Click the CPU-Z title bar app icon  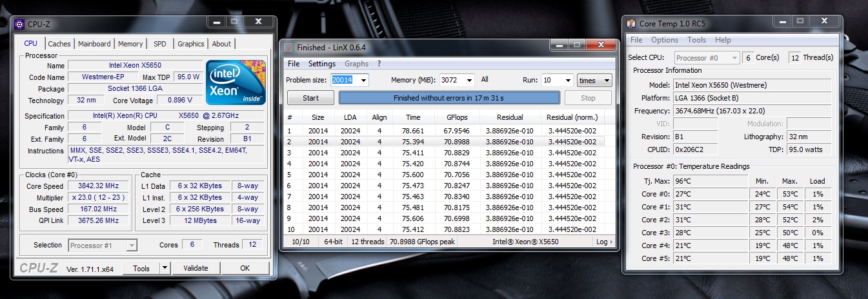pos(19,24)
